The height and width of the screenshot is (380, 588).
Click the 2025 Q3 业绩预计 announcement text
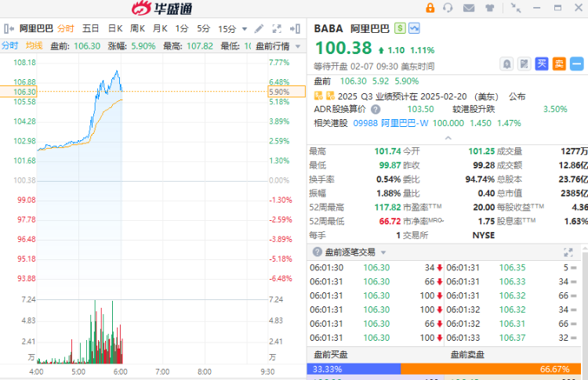(x=431, y=96)
